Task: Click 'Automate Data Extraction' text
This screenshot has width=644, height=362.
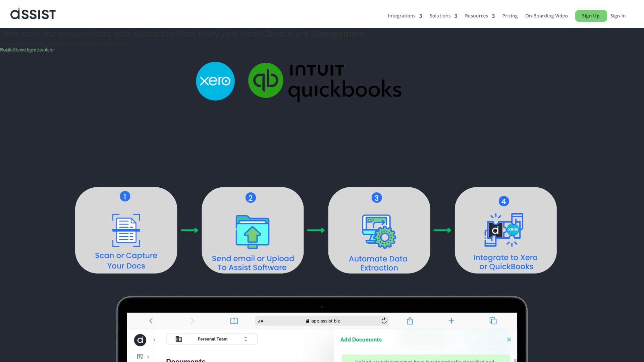Action: tap(379, 263)
